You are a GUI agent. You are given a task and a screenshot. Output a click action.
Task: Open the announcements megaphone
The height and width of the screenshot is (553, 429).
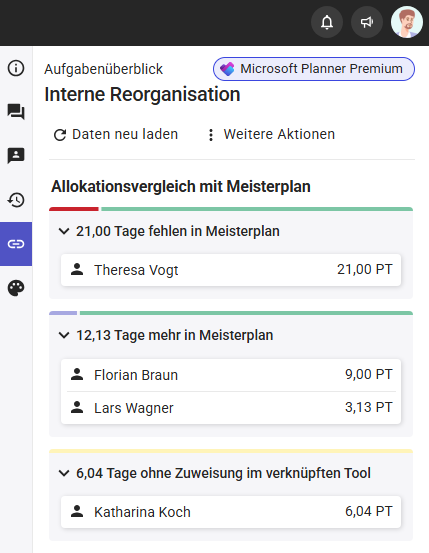[x=367, y=22]
